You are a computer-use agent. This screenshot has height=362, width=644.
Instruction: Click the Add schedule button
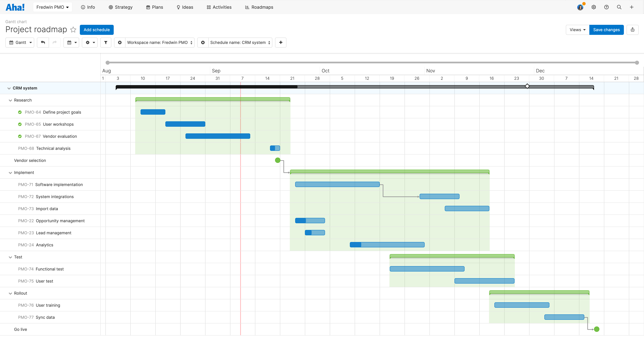pos(96,30)
